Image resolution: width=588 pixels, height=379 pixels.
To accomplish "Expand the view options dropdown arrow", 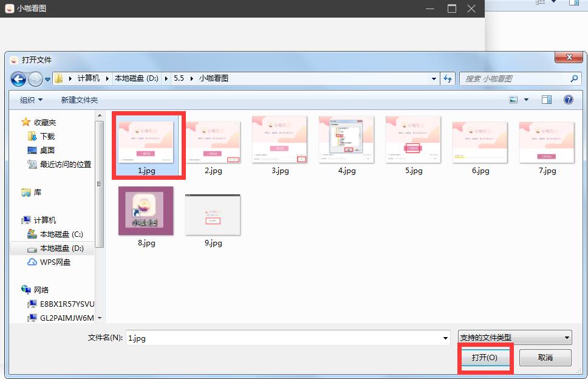I will pos(526,100).
